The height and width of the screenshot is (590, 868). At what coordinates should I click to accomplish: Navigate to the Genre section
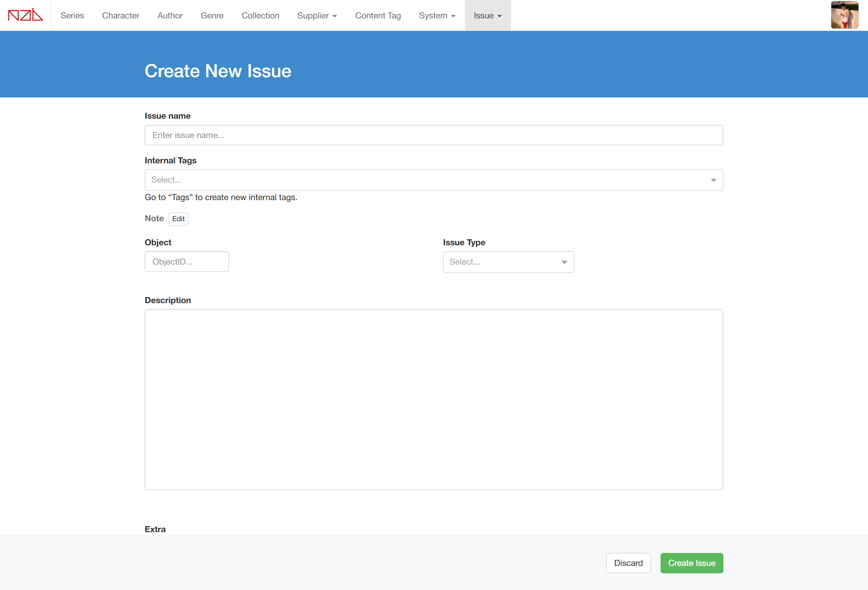click(x=212, y=15)
